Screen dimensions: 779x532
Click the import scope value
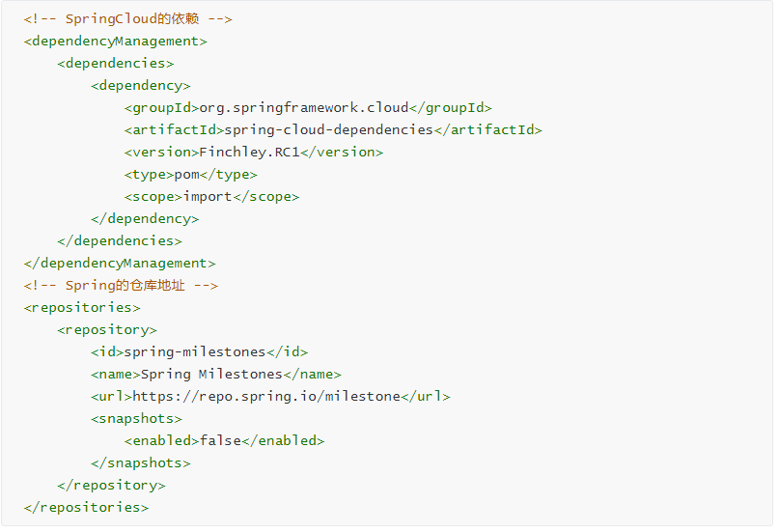tap(208, 197)
